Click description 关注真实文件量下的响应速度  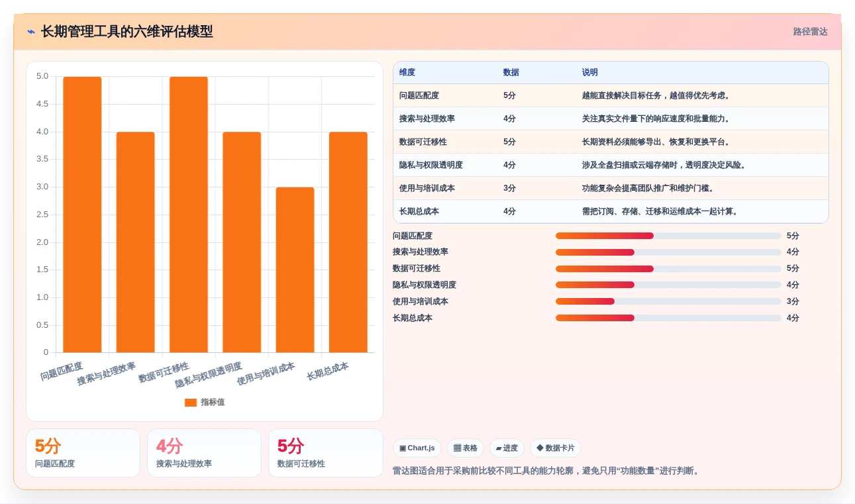click(x=657, y=119)
